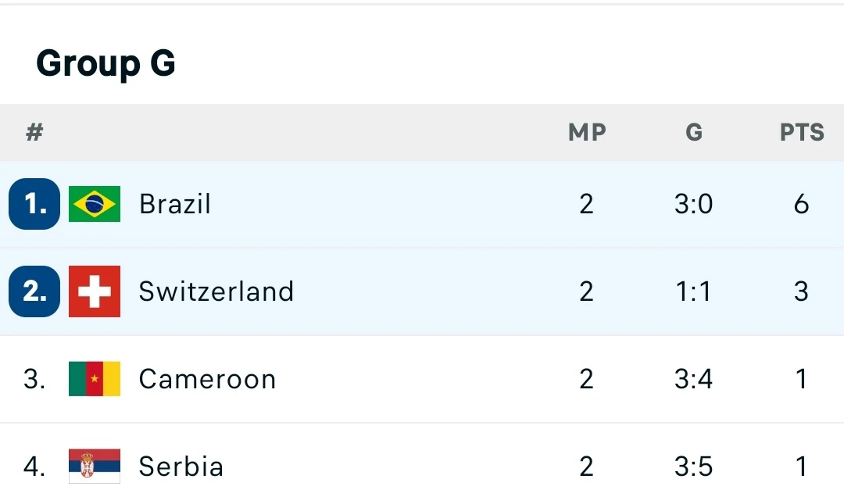
Task: Click the # rank column header
Action: point(34,133)
